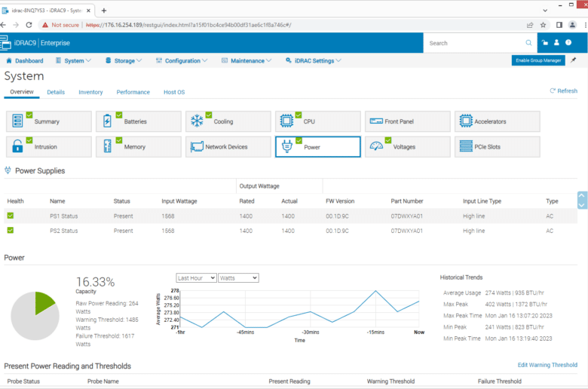Click the browser forward arrow
The height and width of the screenshot is (389, 588).
pos(16,25)
